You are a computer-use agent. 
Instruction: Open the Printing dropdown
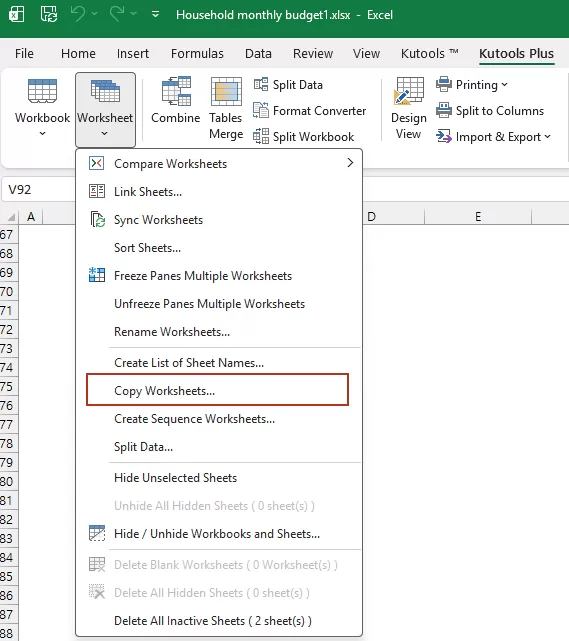pyautogui.click(x=472, y=85)
